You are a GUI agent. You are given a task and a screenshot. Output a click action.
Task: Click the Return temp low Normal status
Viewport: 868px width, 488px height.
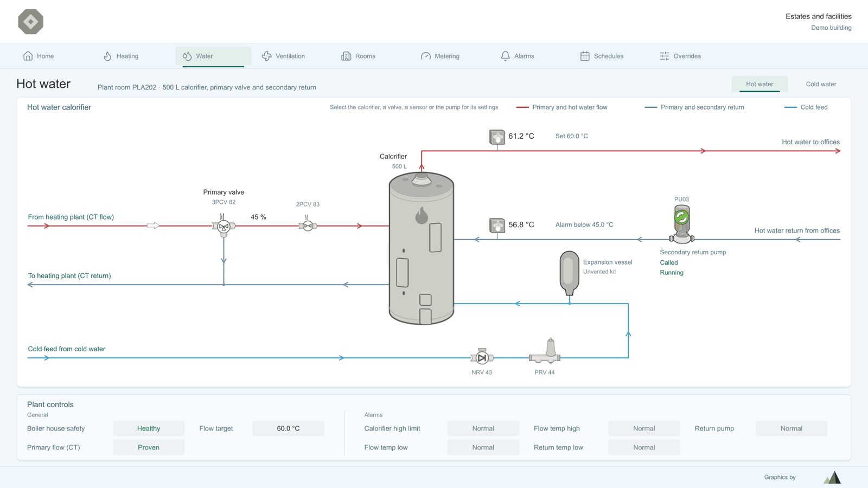[644, 447]
